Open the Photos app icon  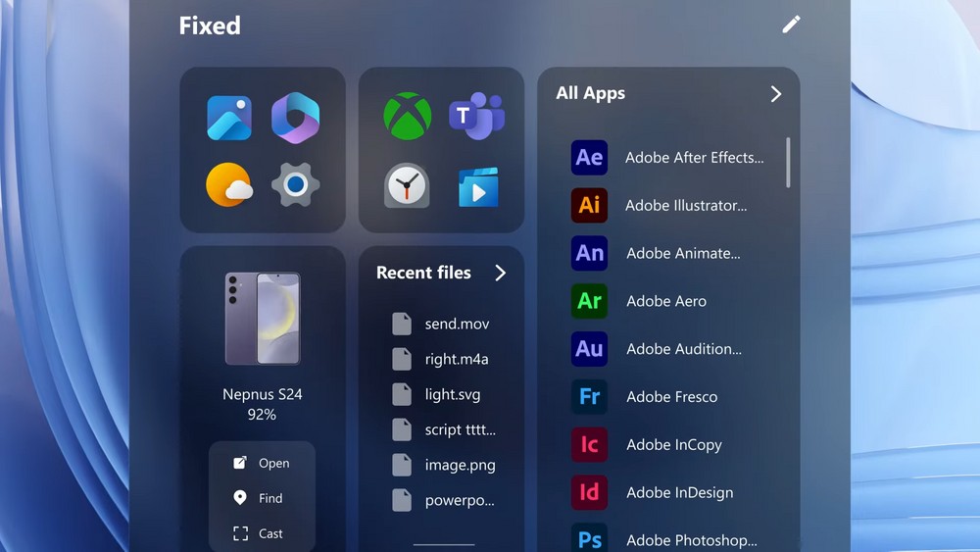point(229,118)
